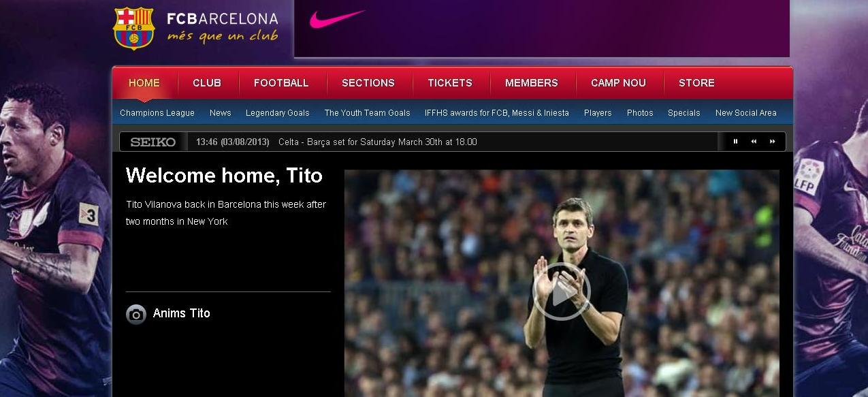The width and height of the screenshot is (868, 397).
Task: Click the camera icon beside Anims Tito
Action: pos(136,314)
